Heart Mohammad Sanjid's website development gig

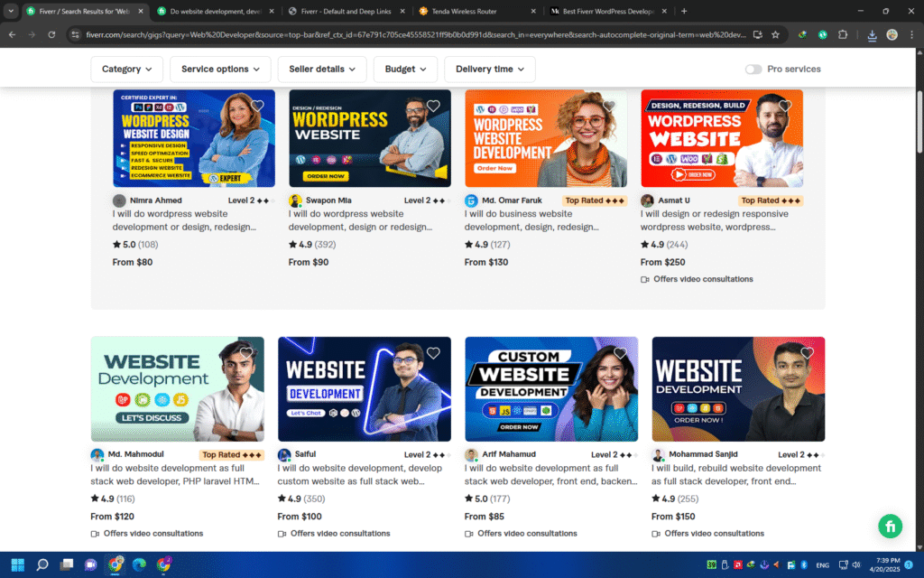point(807,353)
